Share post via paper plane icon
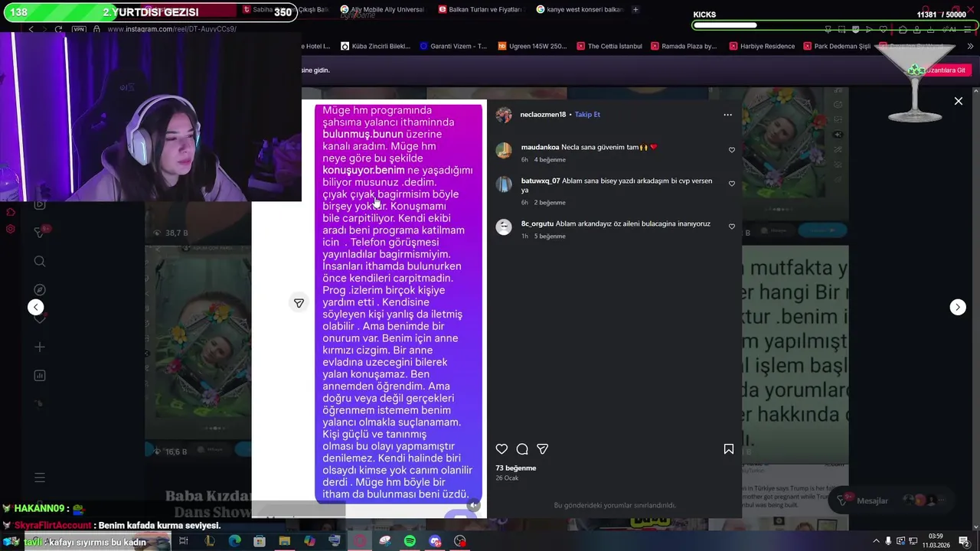The image size is (980, 551). point(543,449)
